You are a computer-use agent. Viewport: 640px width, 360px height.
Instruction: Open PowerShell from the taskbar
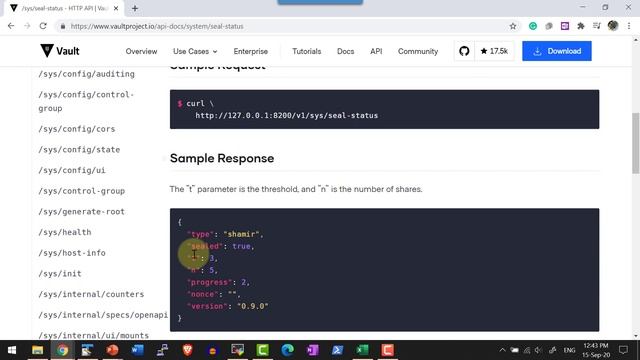coord(338,350)
